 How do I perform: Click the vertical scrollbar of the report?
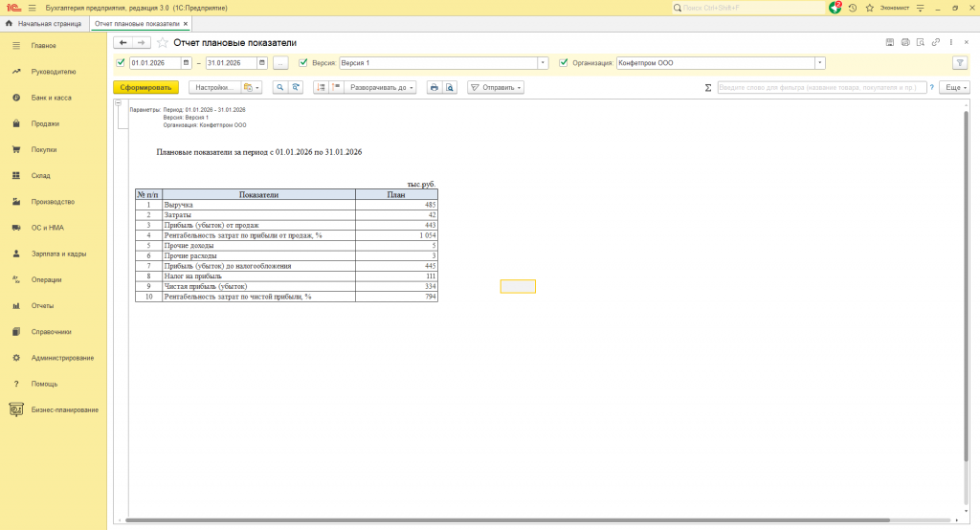point(967,286)
